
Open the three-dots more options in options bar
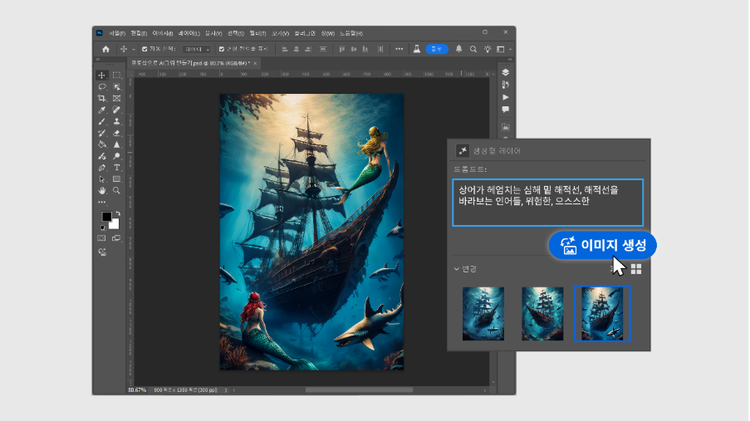point(399,49)
